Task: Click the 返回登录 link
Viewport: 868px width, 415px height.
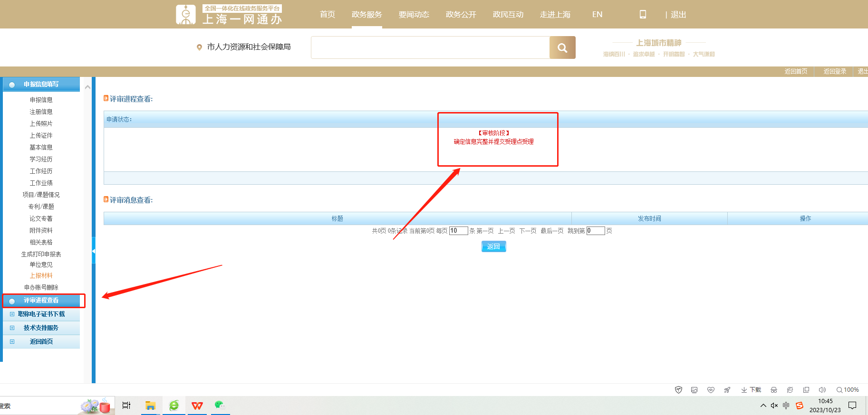Action: click(x=834, y=71)
